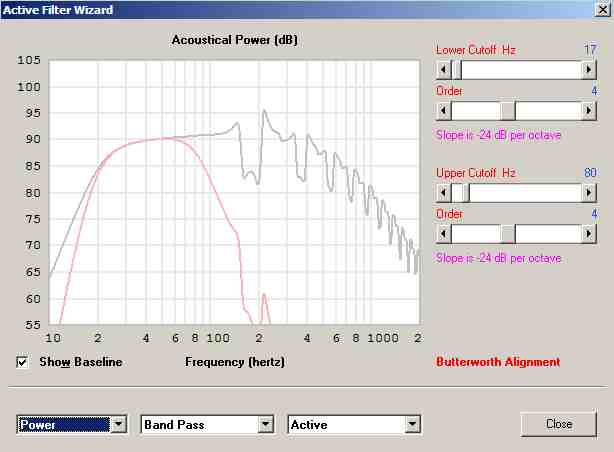Viewport: 614px width, 452px height.
Task: Increase Upper Cutoff with right arrow
Action: [589, 193]
